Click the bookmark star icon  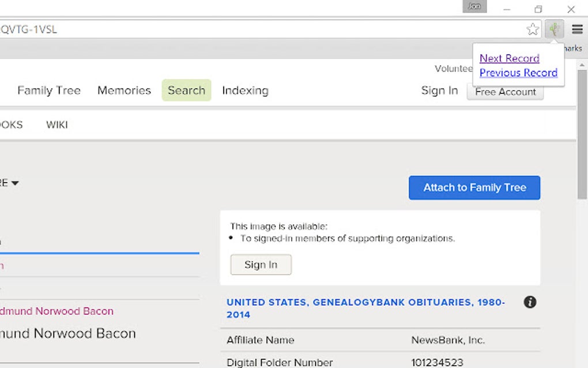click(x=533, y=29)
